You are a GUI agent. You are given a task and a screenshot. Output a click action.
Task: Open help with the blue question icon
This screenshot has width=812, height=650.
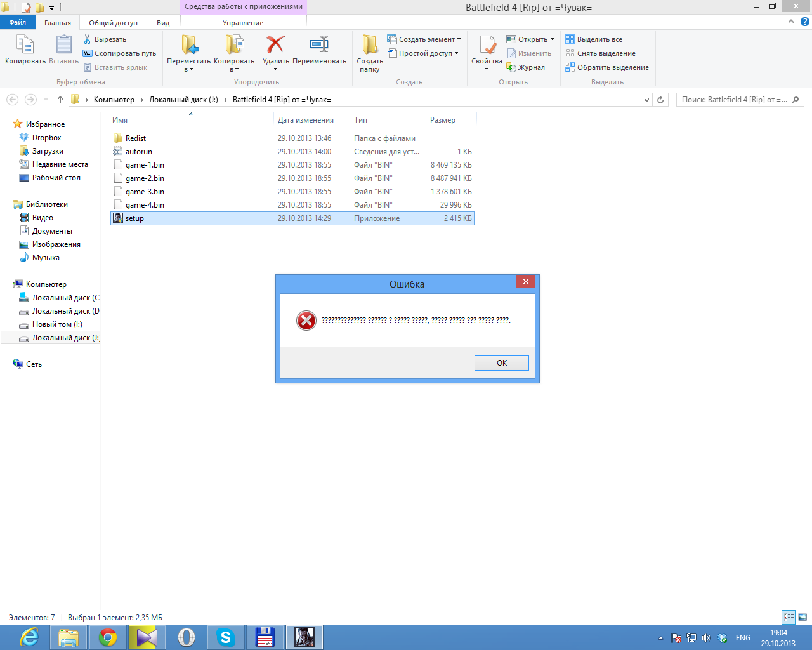804,22
